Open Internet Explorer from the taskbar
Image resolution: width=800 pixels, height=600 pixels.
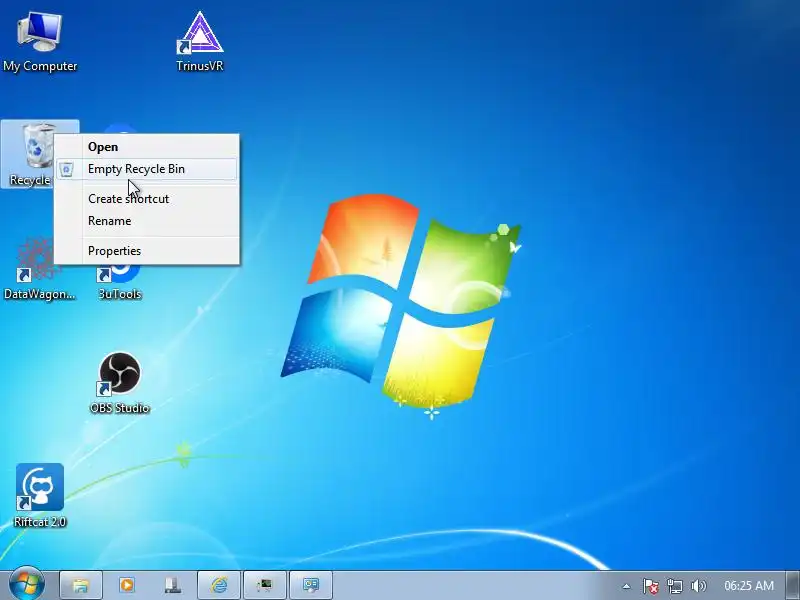pyautogui.click(x=219, y=585)
